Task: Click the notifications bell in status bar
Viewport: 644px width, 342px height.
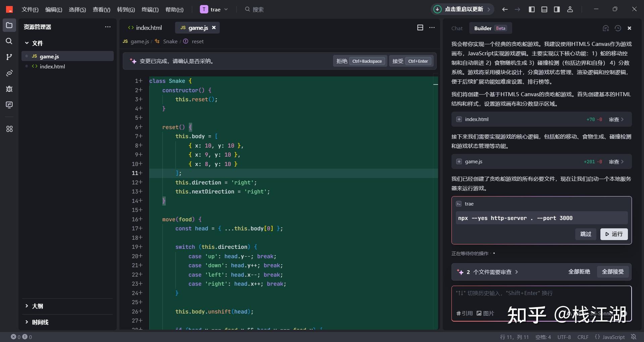Action: tap(633, 337)
